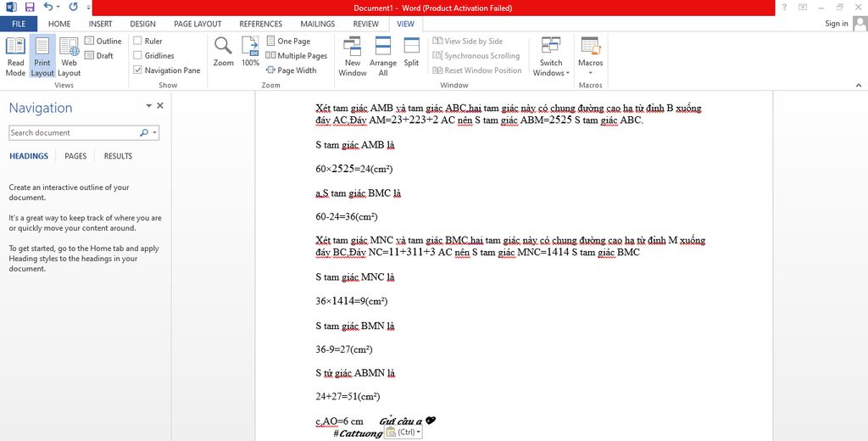
Task: Open search options dropdown arrow
Action: (154, 133)
